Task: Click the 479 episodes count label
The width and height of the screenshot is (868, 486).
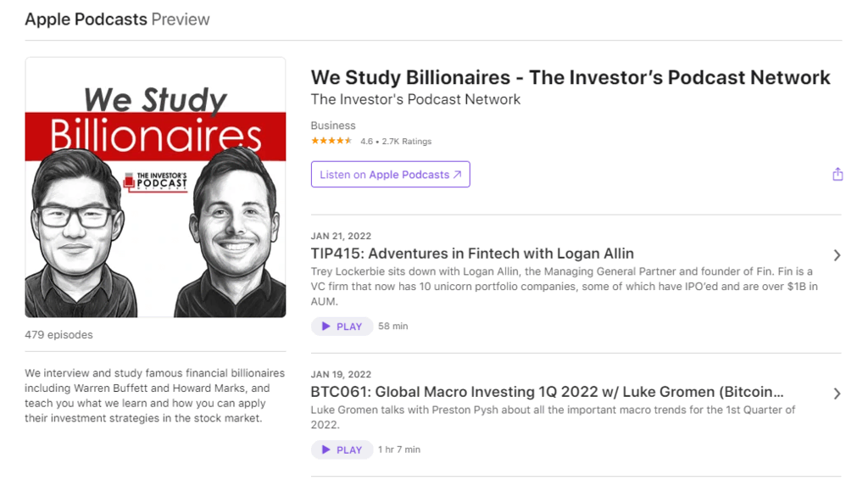Action: pos(58,335)
